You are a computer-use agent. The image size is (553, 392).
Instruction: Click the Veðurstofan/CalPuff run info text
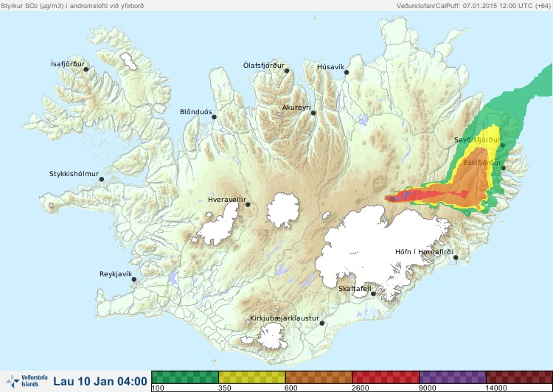473,6
